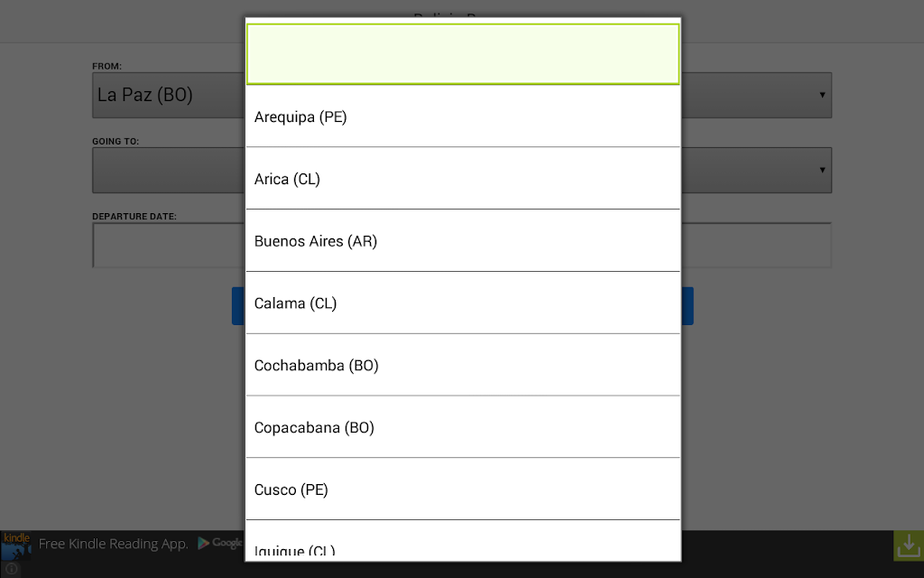Open the FROM dropdown arrow
The height and width of the screenshot is (578, 924).
tap(822, 95)
